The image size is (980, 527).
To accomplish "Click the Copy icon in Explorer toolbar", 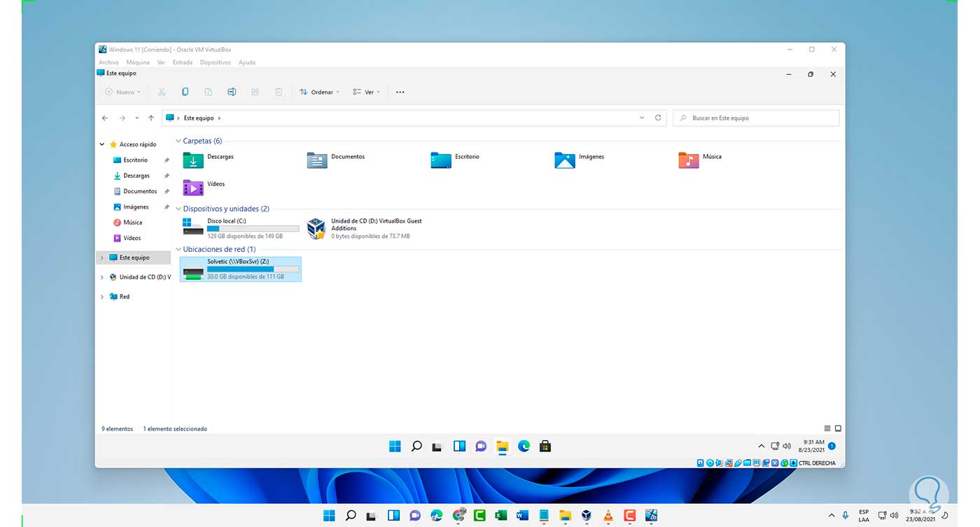I will (185, 92).
